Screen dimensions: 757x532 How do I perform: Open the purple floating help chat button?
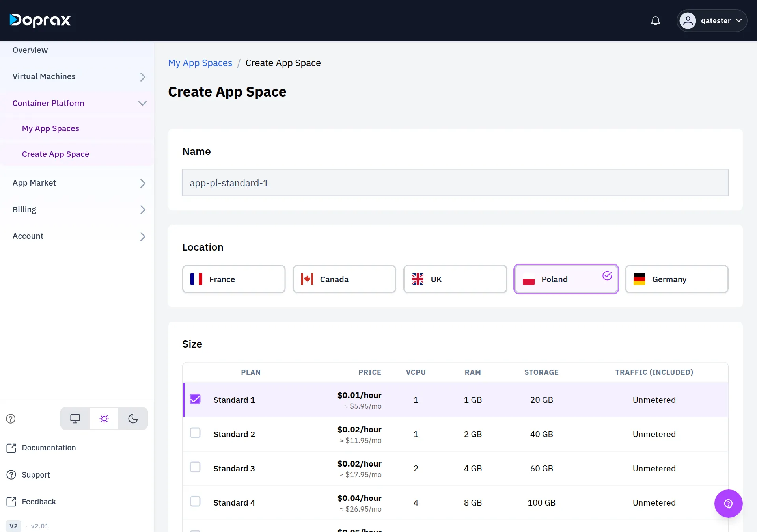pyautogui.click(x=728, y=503)
